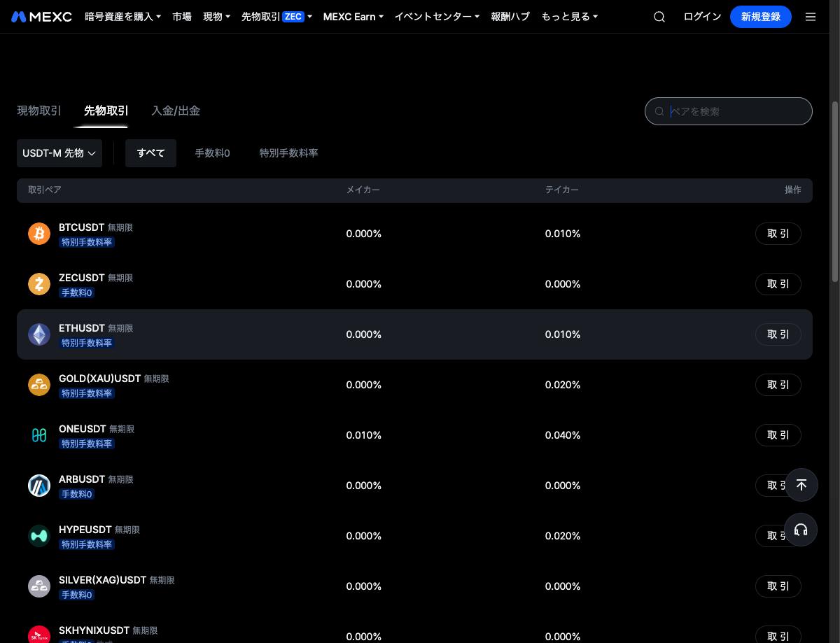
Task: Click ONEUSDT taker fee 0.040%
Action: tap(563, 435)
